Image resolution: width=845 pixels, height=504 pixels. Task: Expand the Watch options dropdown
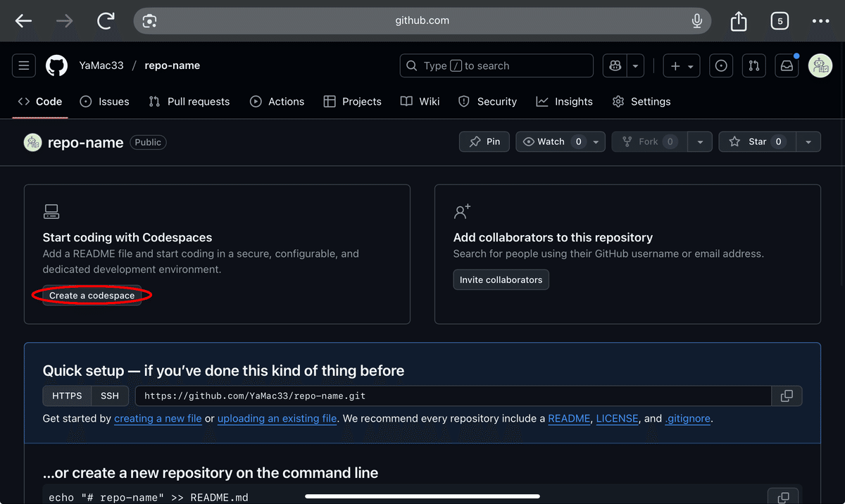pos(596,141)
